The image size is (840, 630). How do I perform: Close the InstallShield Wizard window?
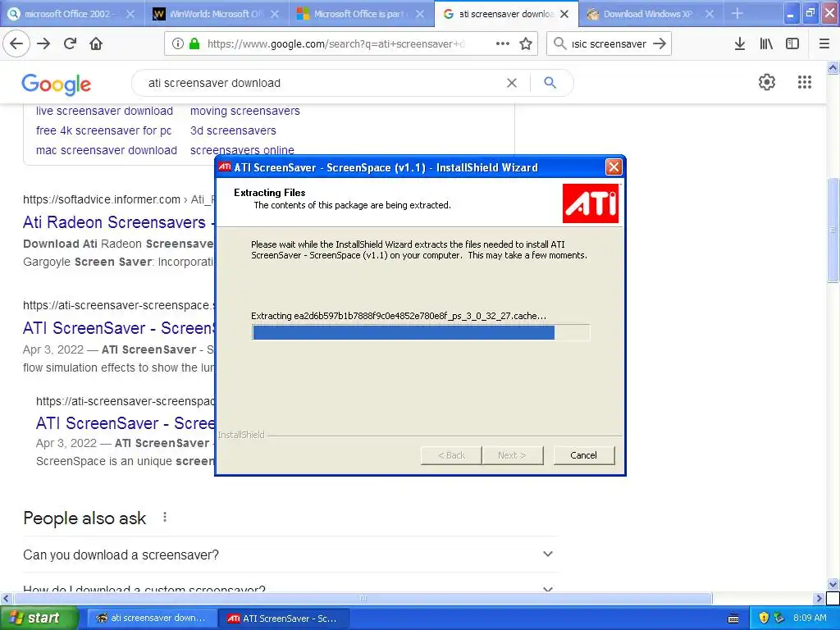tap(614, 167)
